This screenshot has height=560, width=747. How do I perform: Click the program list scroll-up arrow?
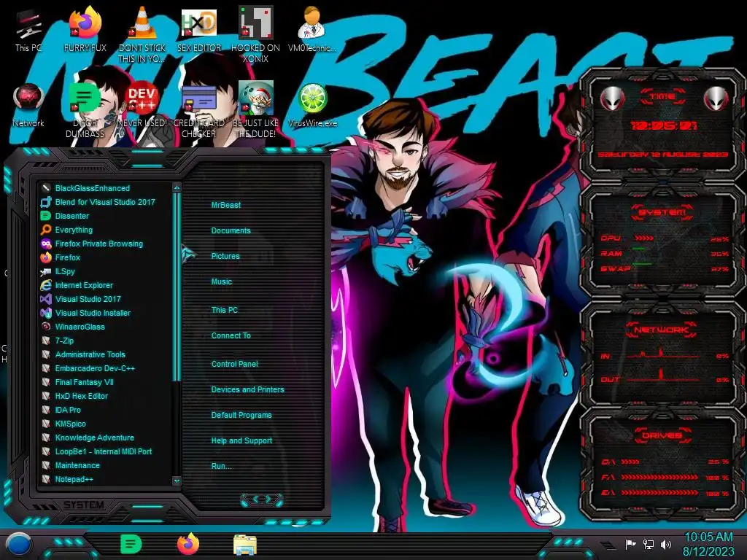pos(177,187)
